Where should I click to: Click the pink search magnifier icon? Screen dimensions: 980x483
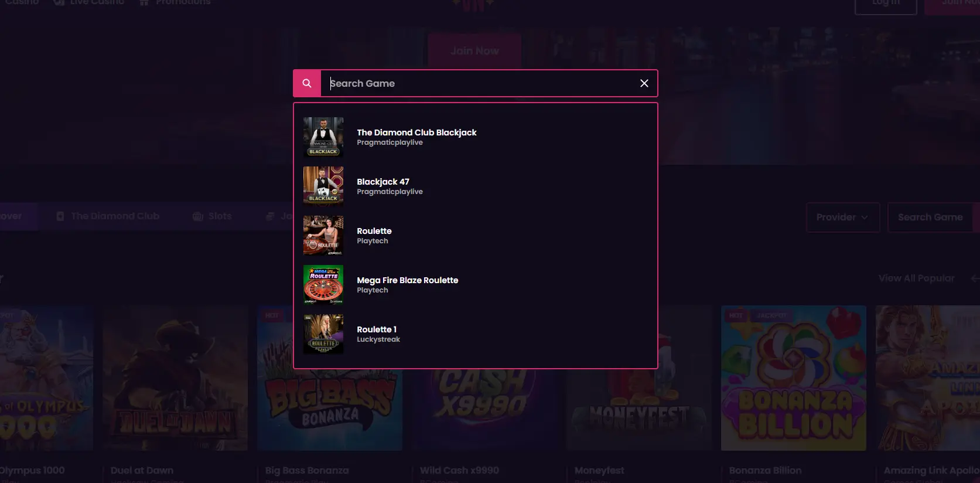point(307,83)
